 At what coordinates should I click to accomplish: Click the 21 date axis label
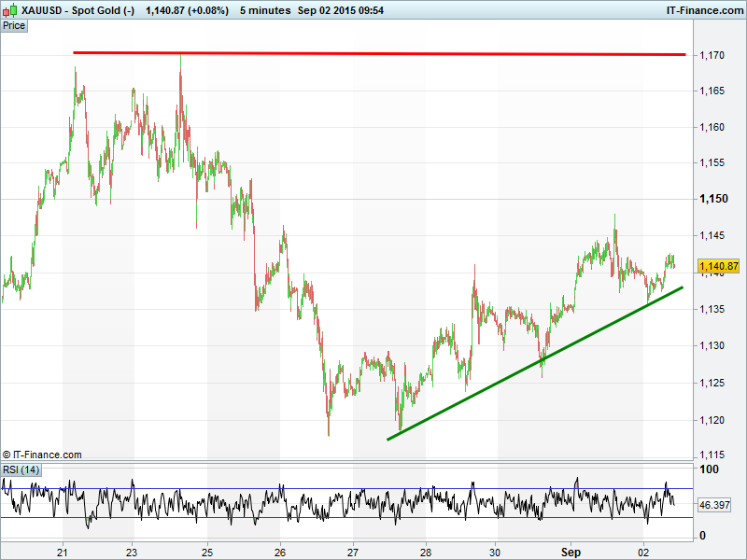pos(63,552)
